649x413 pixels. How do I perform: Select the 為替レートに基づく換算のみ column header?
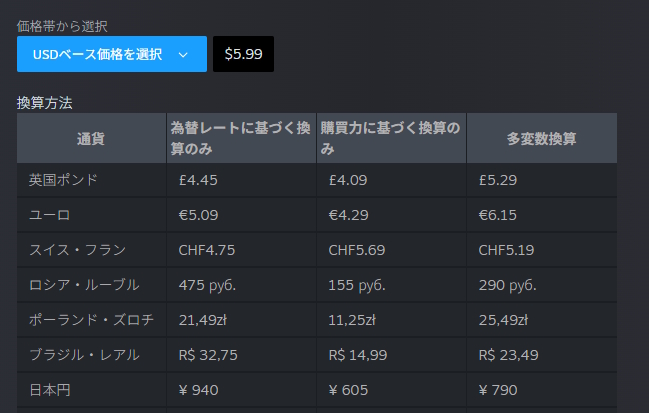(240, 138)
